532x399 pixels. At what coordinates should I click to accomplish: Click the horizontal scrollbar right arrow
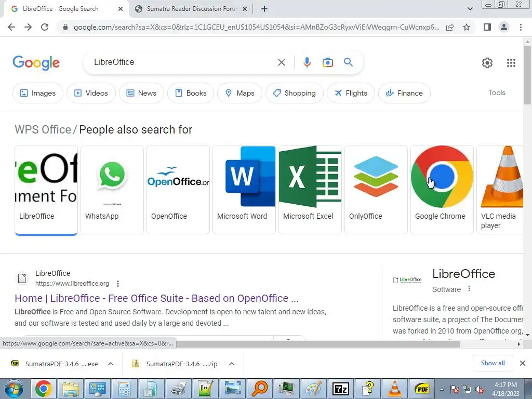click(x=519, y=344)
